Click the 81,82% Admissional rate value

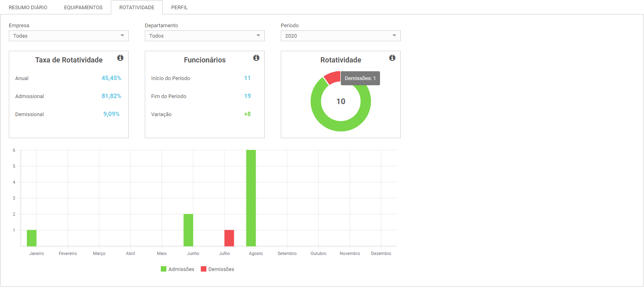click(111, 96)
